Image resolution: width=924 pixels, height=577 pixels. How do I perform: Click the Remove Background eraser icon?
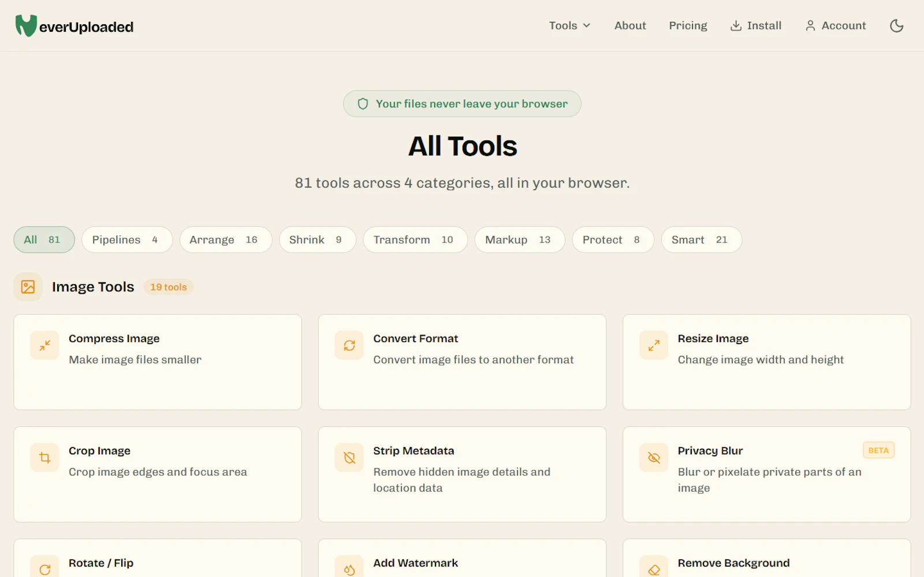coord(654,569)
